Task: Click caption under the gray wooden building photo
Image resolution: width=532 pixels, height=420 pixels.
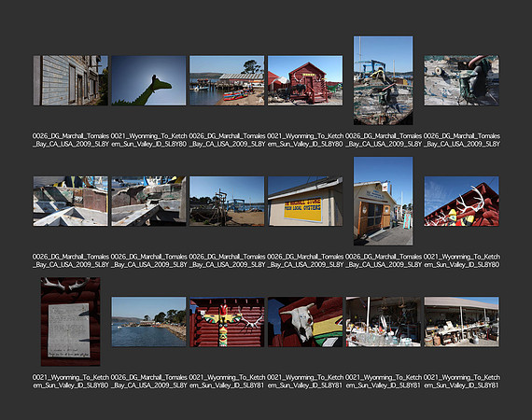Action: point(71,140)
